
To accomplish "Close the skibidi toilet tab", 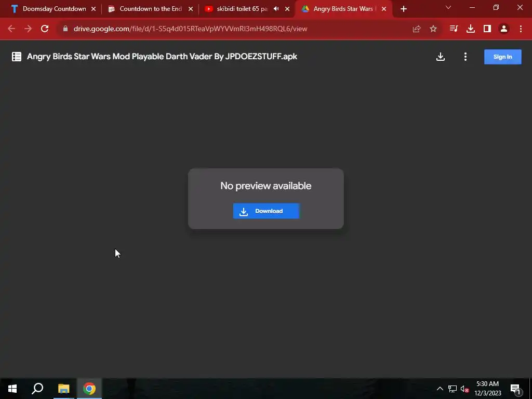I will tap(287, 9).
